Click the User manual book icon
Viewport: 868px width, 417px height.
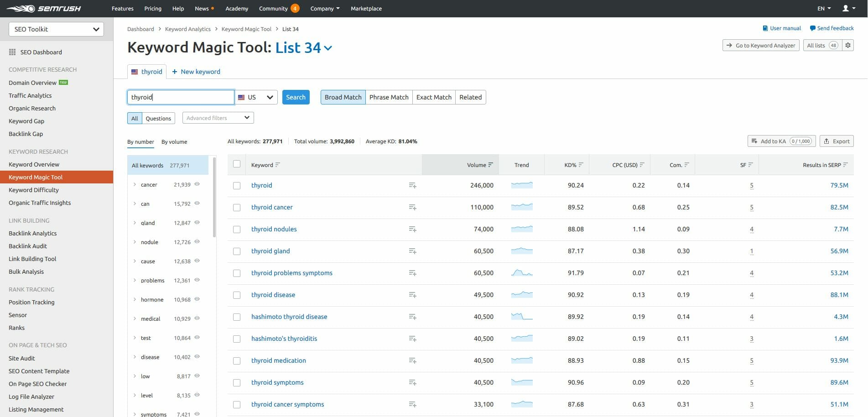pyautogui.click(x=765, y=28)
